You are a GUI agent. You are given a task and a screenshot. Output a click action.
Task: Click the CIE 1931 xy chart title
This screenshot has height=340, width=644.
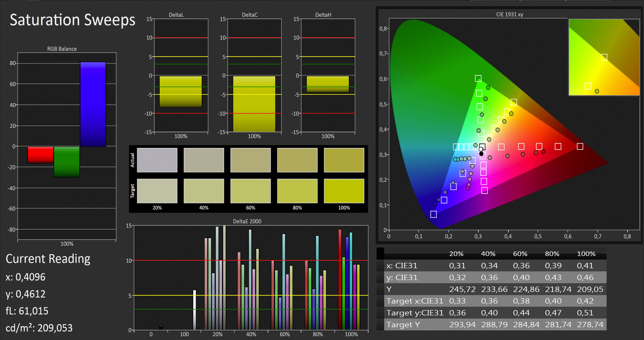point(509,14)
